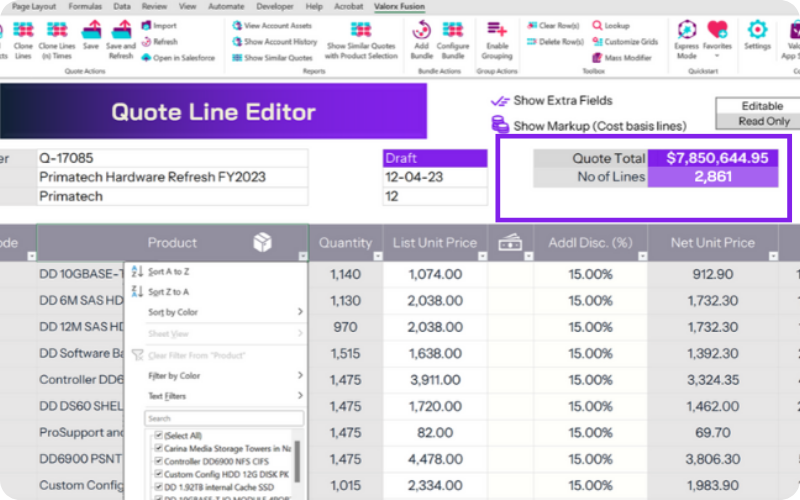This screenshot has width=800, height=500.
Task: Click the Read Only legend cell
Action: coord(760,121)
